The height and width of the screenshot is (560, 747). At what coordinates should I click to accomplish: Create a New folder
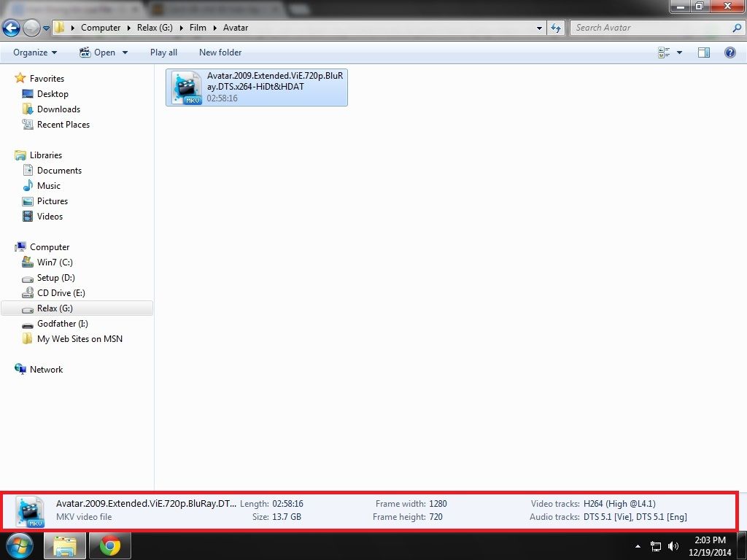click(220, 52)
